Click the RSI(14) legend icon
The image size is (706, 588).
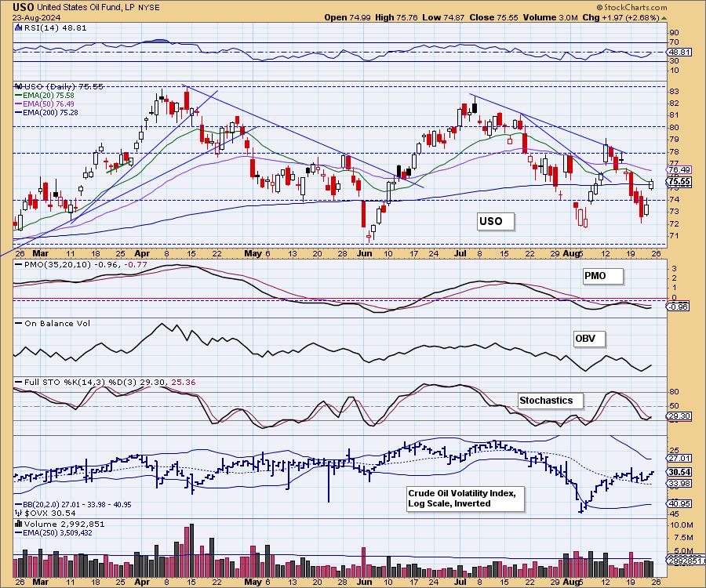click(19, 27)
